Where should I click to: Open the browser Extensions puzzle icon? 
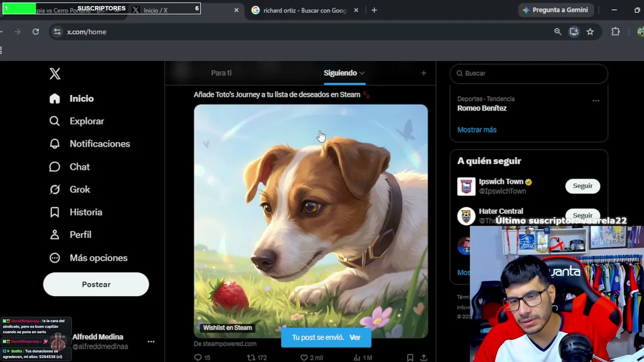(615, 32)
